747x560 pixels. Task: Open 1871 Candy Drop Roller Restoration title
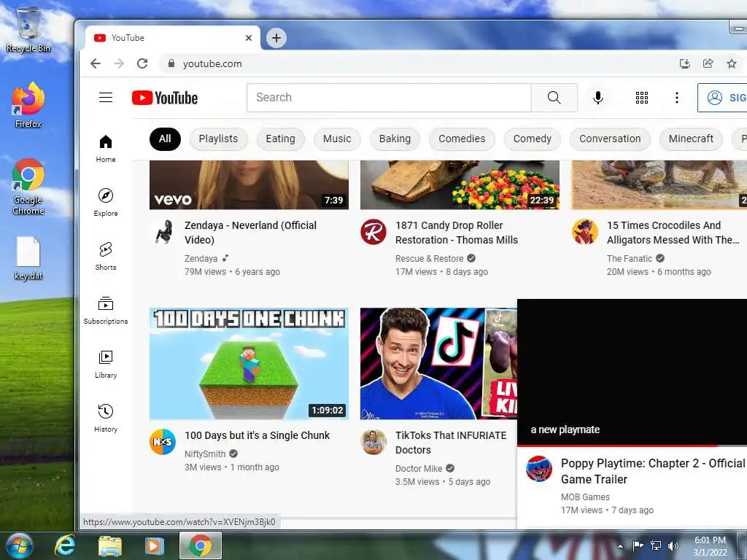[457, 233]
